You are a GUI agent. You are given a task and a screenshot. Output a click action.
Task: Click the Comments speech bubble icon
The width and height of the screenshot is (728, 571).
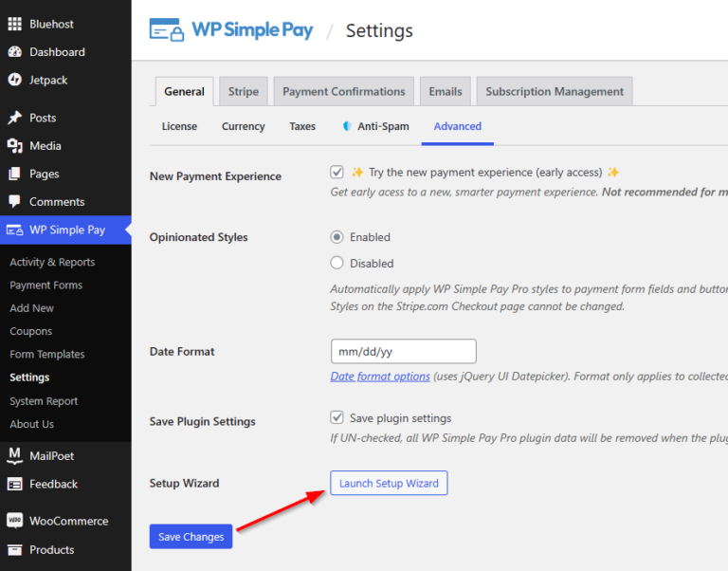tap(14, 202)
